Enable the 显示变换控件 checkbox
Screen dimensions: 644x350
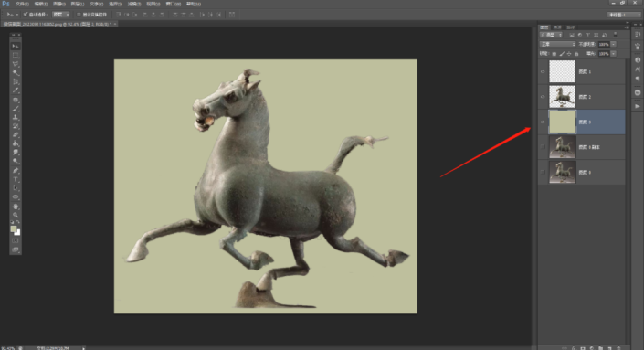(x=79, y=15)
